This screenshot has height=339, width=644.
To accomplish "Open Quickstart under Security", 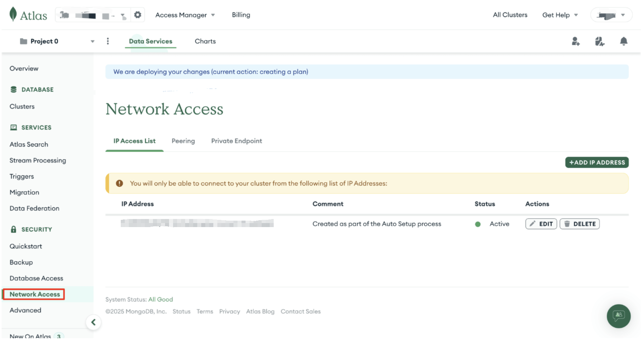I will pyautogui.click(x=26, y=246).
